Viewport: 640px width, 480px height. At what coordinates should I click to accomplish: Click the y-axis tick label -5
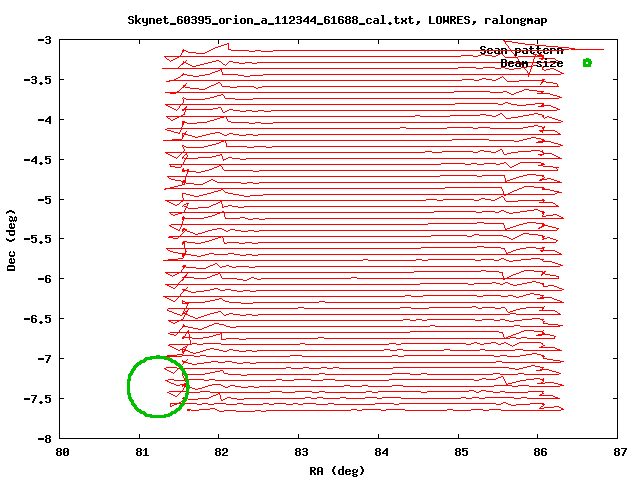[44, 200]
